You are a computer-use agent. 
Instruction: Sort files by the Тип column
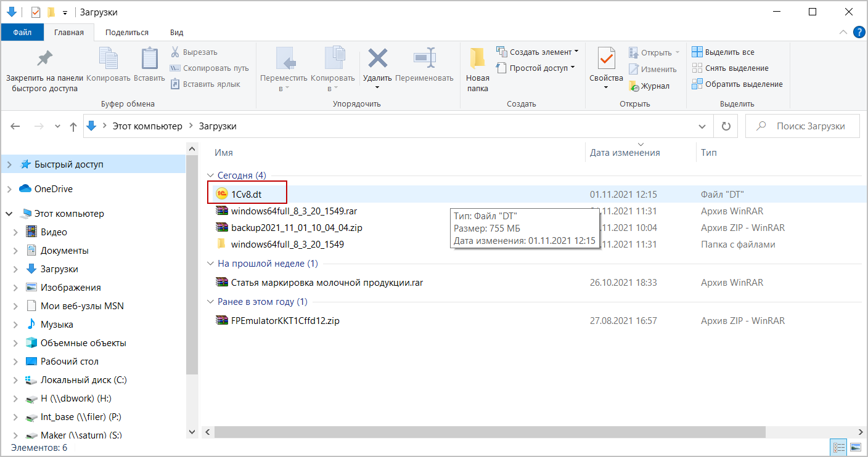coord(709,153)
